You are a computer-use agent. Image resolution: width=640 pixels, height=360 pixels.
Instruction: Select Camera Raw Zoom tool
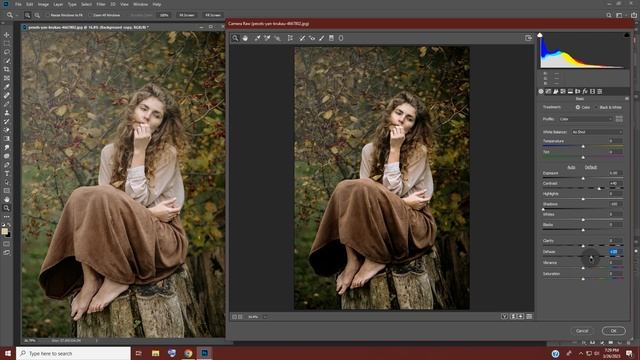235,38
